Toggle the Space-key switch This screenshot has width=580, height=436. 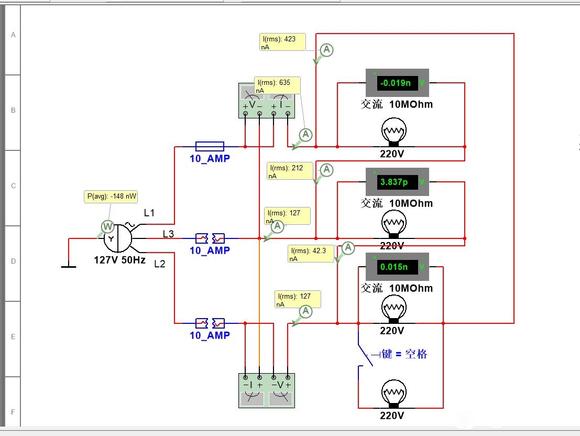tap(365, 349)
